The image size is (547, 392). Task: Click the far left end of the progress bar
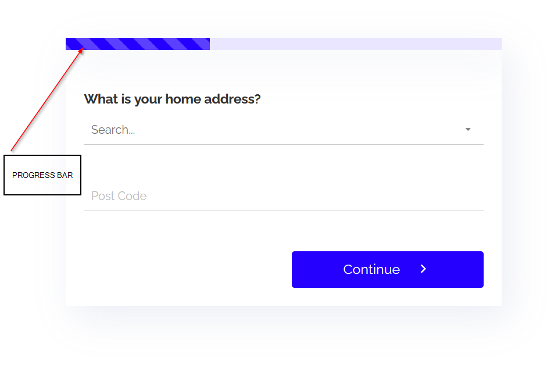tap(68, 44)
